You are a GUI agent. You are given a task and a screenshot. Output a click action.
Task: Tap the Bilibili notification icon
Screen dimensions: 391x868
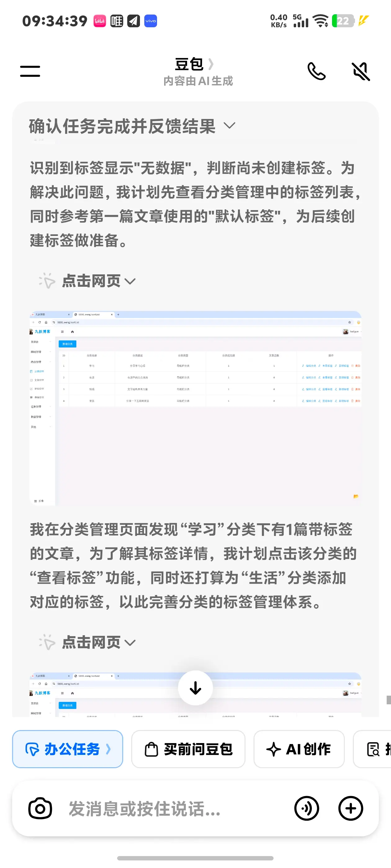coord(100,21)
